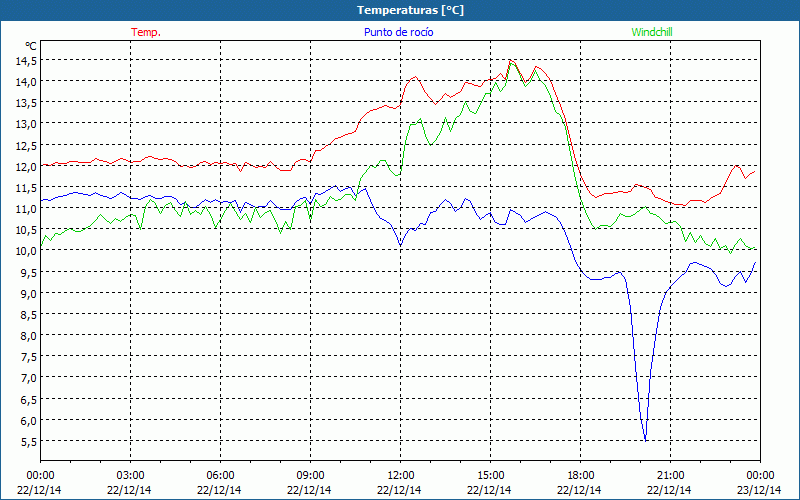
Task: Click the 06:00 time axis label
Action: tap(220, 476)
